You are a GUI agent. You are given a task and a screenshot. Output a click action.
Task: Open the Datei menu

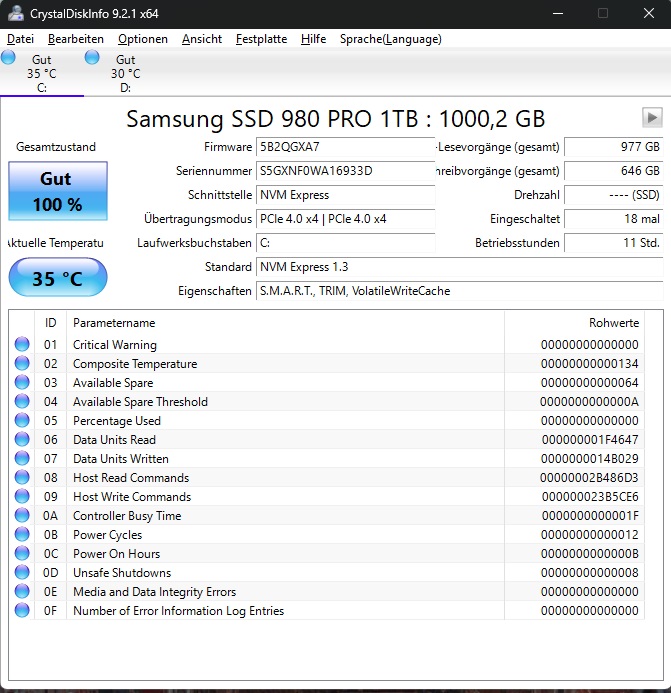click(x=20, y=39)
